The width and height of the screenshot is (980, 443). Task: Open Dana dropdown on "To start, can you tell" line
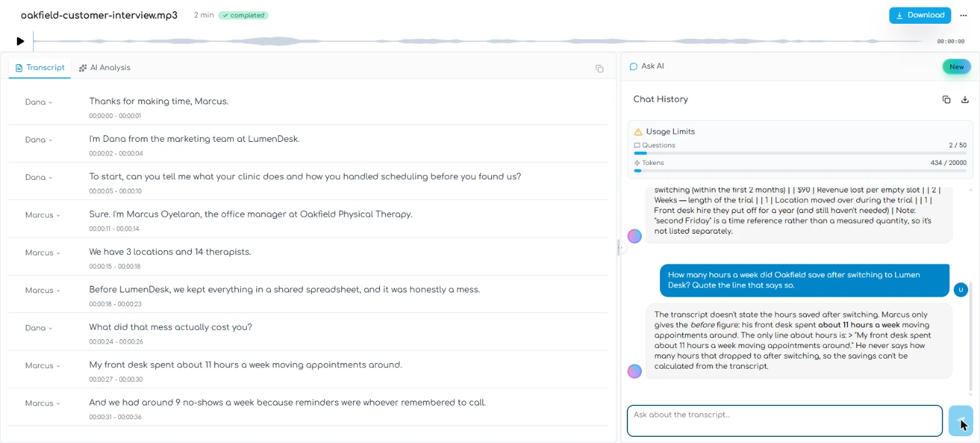tap(39, 177)
